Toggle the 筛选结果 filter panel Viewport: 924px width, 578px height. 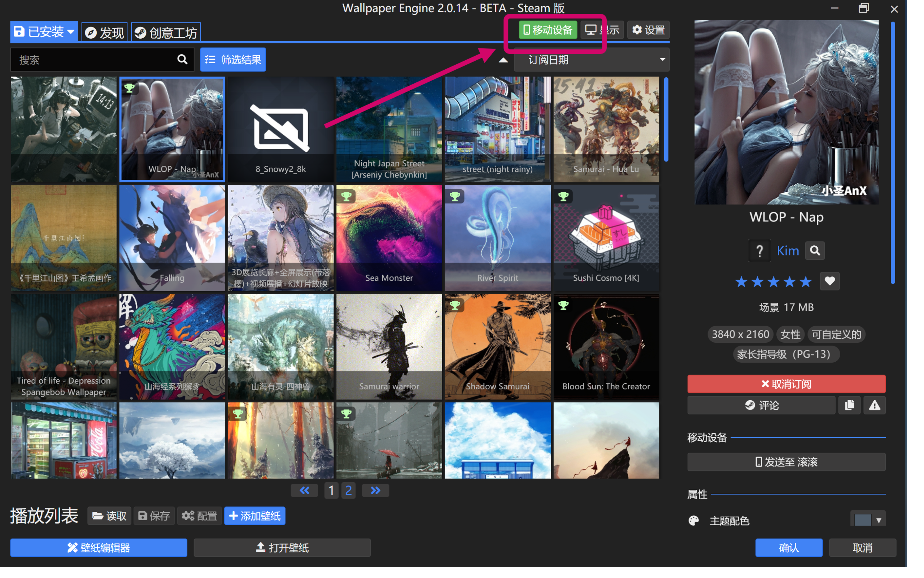(233, 60)
